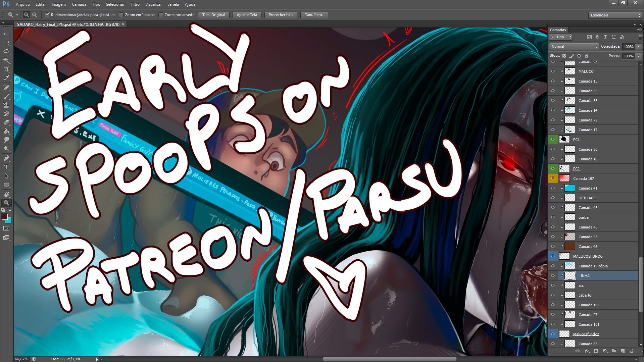Expand the Opacidade slider dropdown arrow
The width and height of the screenshot is (644, 362).
[x=638, y=47]
